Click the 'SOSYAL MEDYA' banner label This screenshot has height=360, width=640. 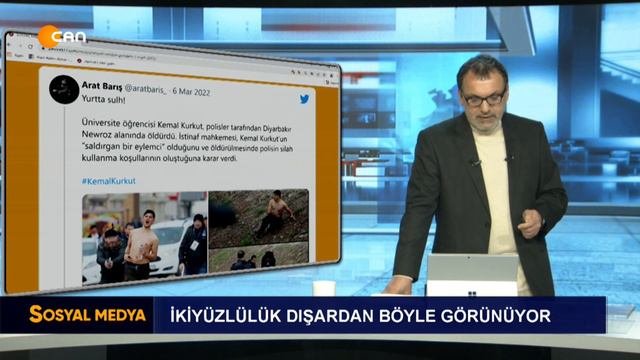pyautogui.click(x=87, y=315)
